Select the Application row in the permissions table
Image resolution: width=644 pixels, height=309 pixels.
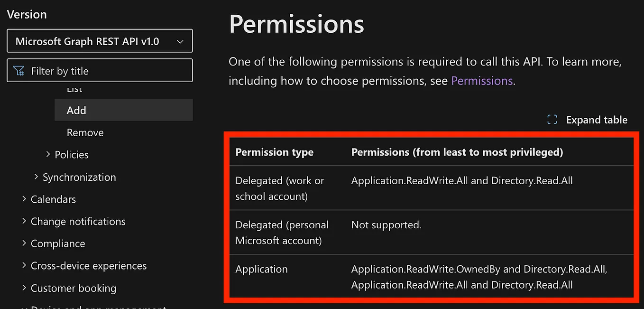pos(261,269)
